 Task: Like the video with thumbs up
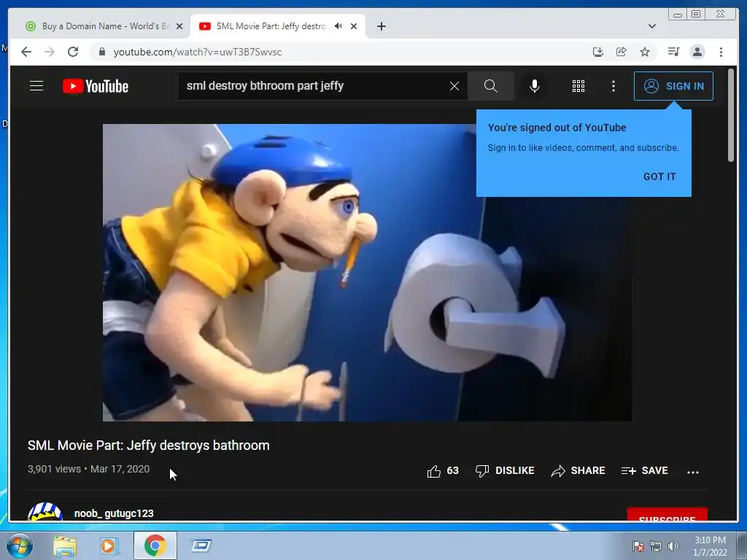pyautogui.click(x=443, y=471)
